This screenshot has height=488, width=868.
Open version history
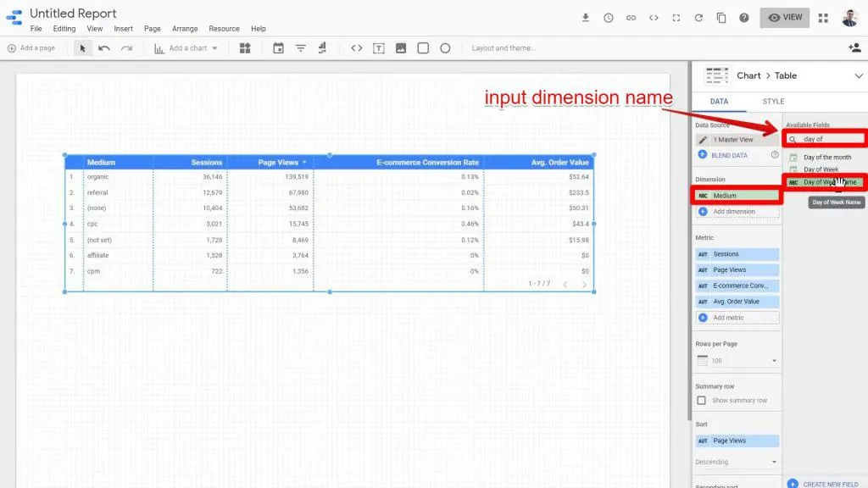tap(609, 17)
